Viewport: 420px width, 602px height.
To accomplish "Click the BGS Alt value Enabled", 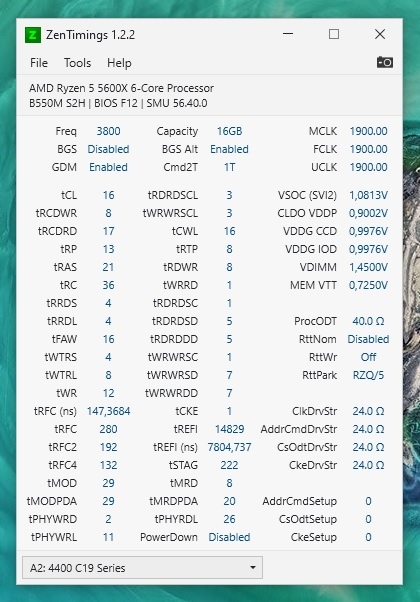I will [229, 149].
